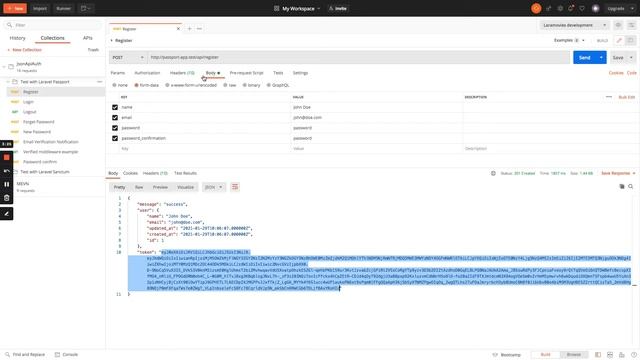640x360 pixels.
Task: Click the Bulk Edit link
Action: [627, 97]
